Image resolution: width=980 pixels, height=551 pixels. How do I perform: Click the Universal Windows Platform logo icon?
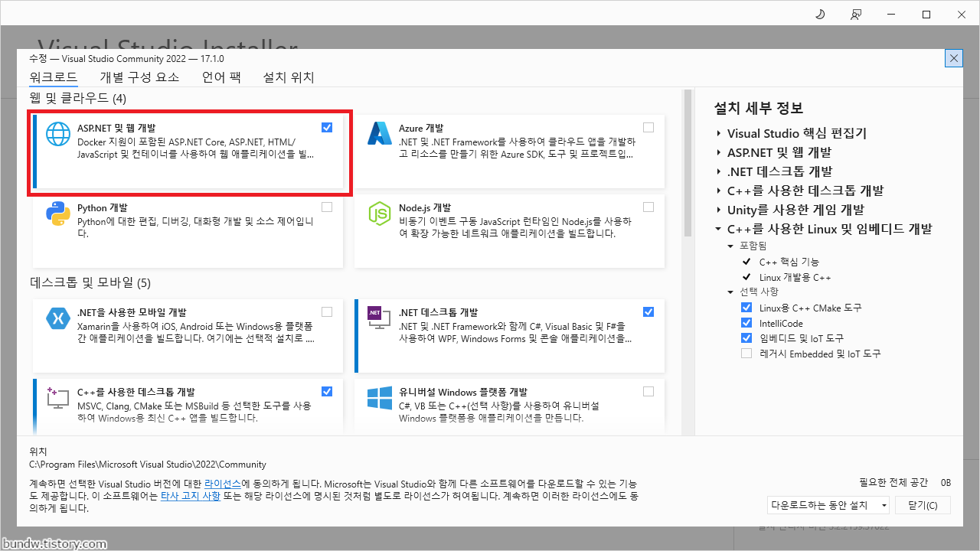click(x=380, y=397)
